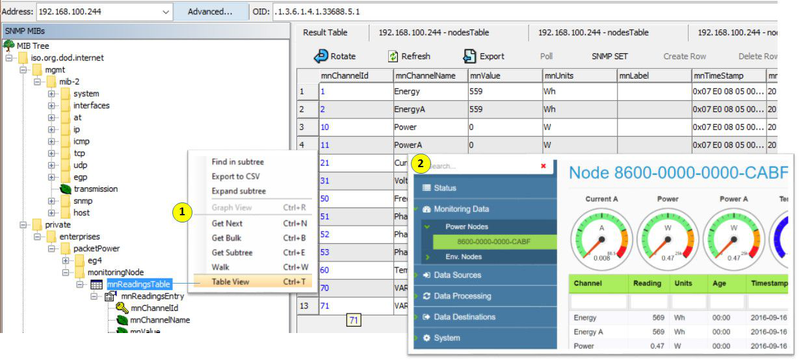Viewport: 799px width, 361px height.
Task: Select the transmission leaf node icon
Action: (x=66, y=189)
